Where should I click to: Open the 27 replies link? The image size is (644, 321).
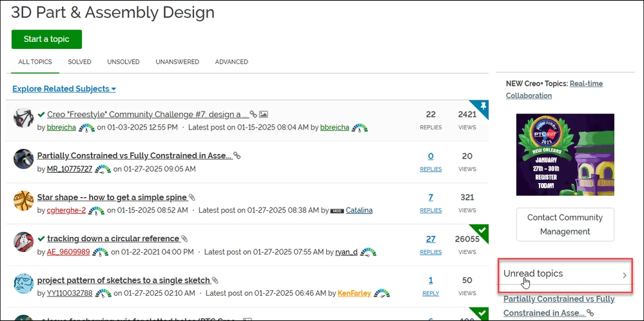(x=431, y=245)
